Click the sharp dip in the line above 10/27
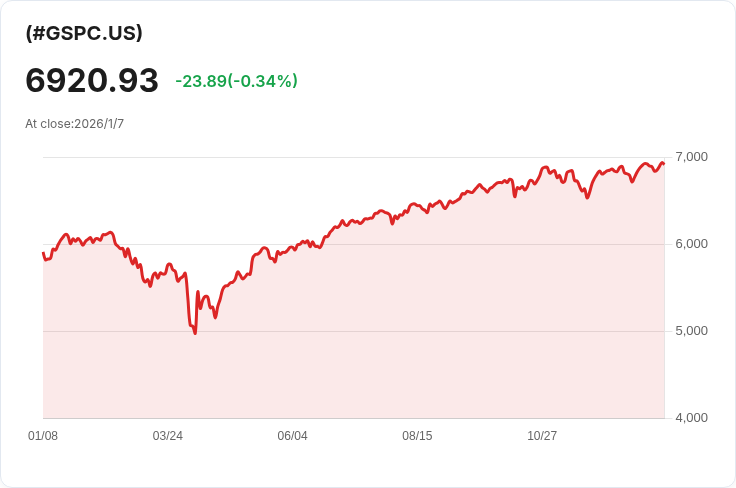736x488 pixels. tap(515, 196)
